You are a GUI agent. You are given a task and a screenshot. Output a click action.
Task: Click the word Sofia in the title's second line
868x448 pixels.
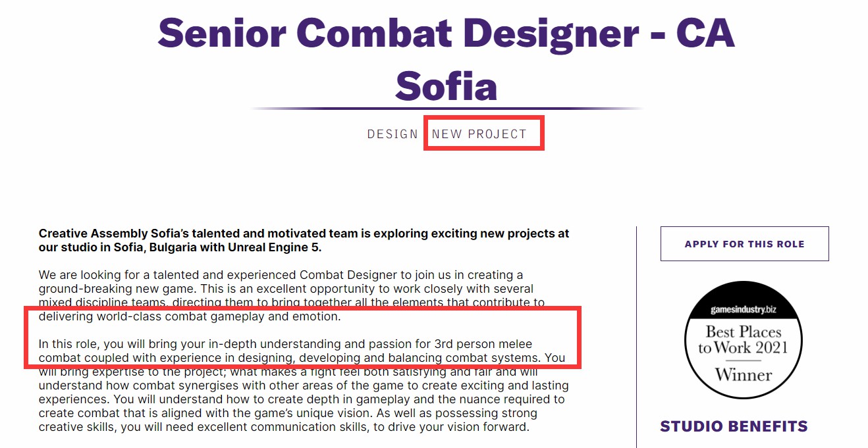coord(446,86)
